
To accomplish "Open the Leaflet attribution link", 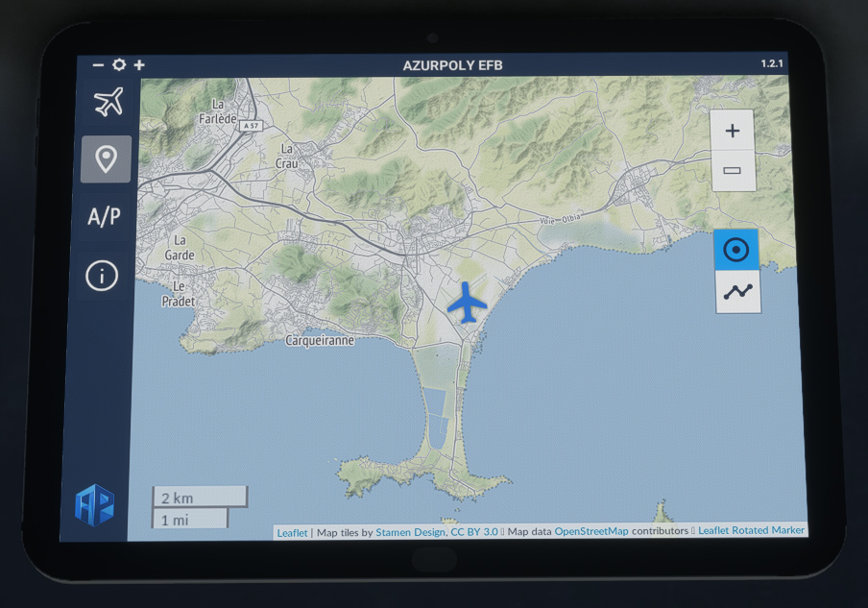I will 292,532.
